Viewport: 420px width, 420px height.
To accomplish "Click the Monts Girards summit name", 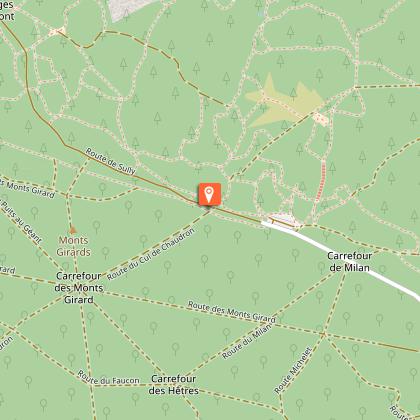I will pyautogui.click(x=73, y=246).
